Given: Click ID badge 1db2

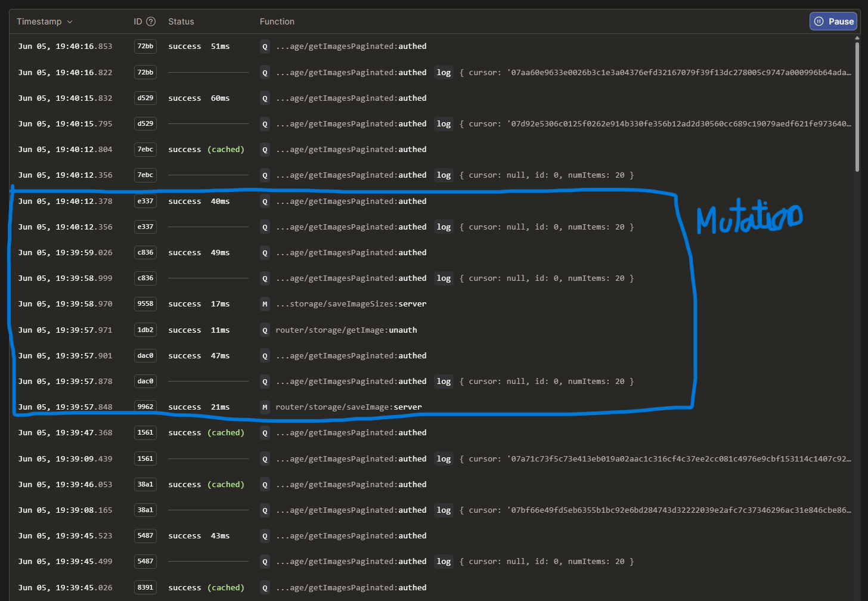Looking at the screenshot, I should [145, 330].
